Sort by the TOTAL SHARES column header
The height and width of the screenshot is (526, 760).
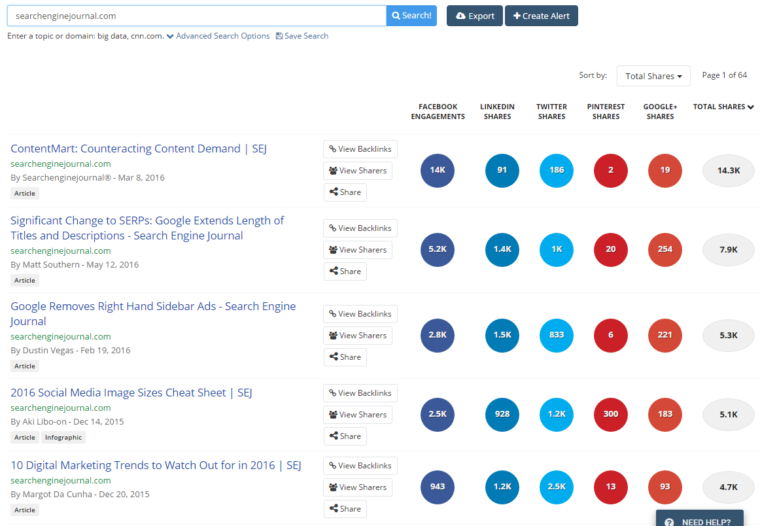[723, 107]
